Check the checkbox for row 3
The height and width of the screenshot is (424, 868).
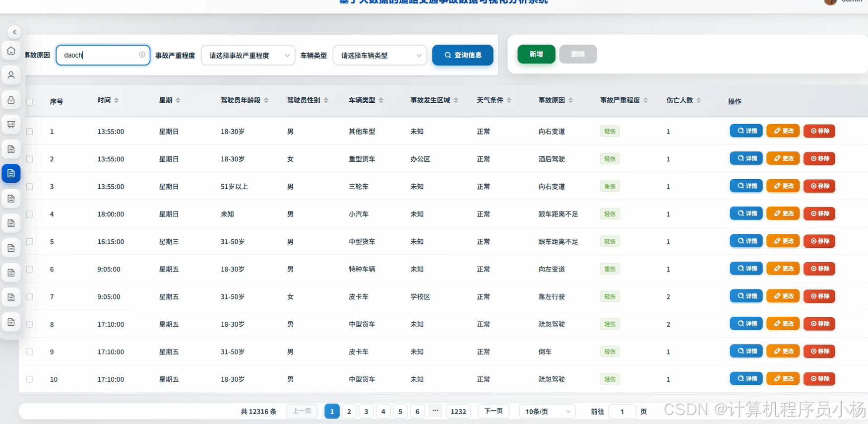(x=30, y=187)
